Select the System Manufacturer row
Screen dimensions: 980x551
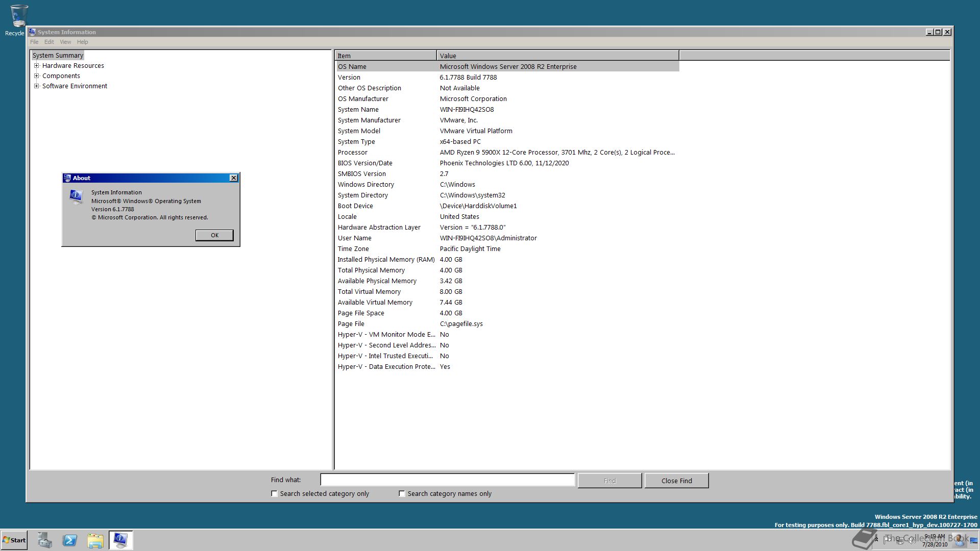click(507, 120)
